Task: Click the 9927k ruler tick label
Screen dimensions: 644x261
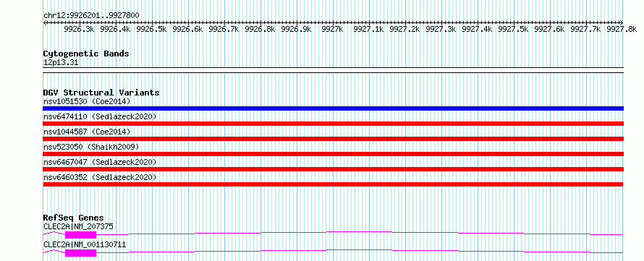Action: point(332,29)
